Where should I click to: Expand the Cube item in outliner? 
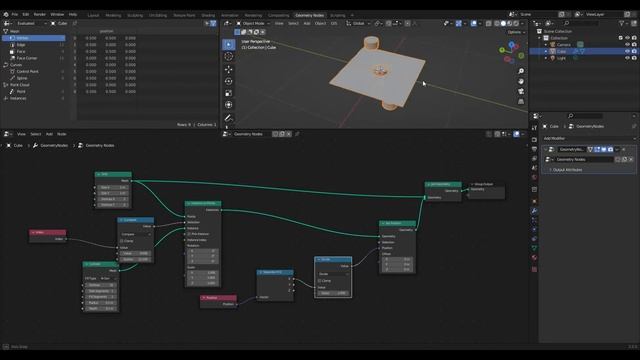546,51
